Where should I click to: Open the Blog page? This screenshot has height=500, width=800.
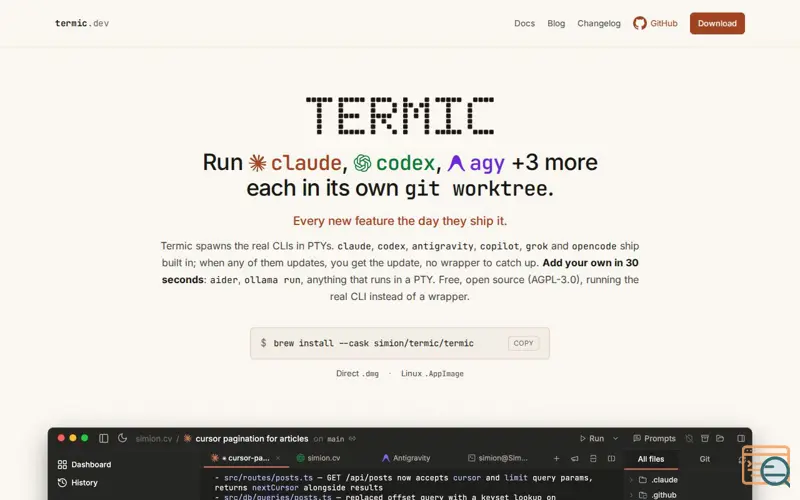556,23
